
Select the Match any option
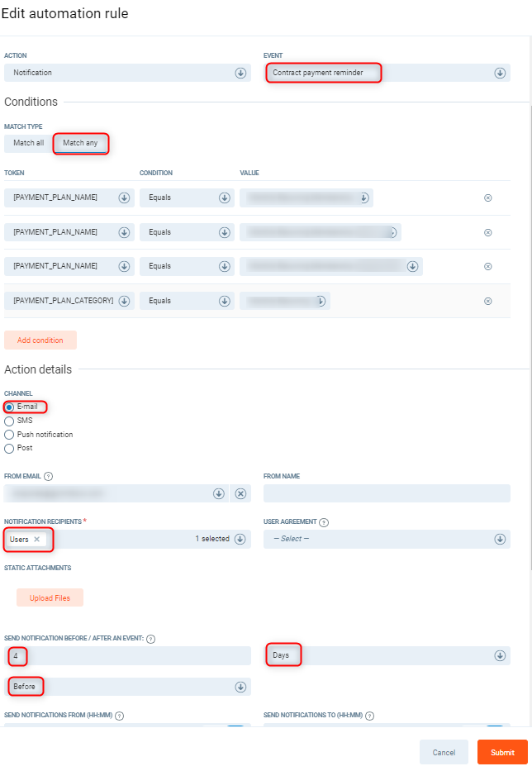(80, 143)
